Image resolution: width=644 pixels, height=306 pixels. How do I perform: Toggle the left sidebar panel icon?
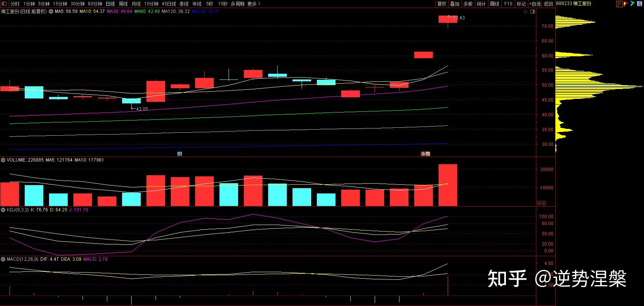pyautogui.click(x=4, y=4)
